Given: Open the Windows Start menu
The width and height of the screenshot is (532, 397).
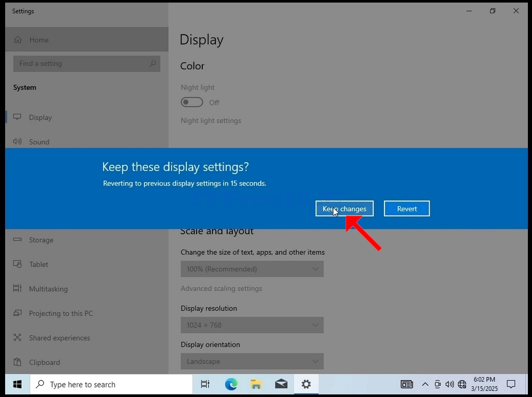Looking at the screenshot, I should click(17, 384).
